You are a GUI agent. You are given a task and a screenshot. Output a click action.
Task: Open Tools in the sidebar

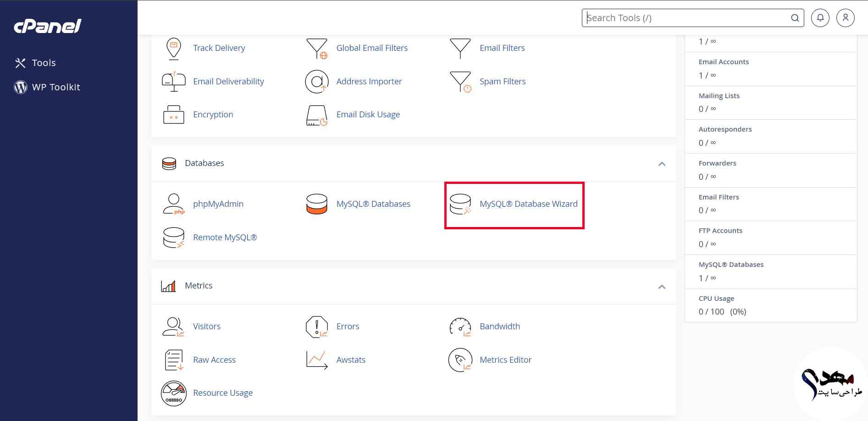pyautogui.click(x=35, y=63)
